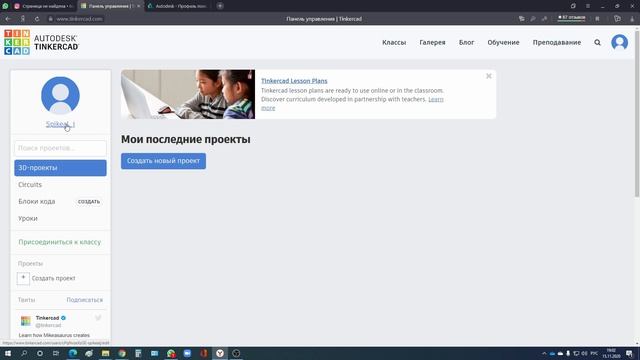Open Google Chrome from the taskbar
Viewport: 640px width, 360px height.
122,353
